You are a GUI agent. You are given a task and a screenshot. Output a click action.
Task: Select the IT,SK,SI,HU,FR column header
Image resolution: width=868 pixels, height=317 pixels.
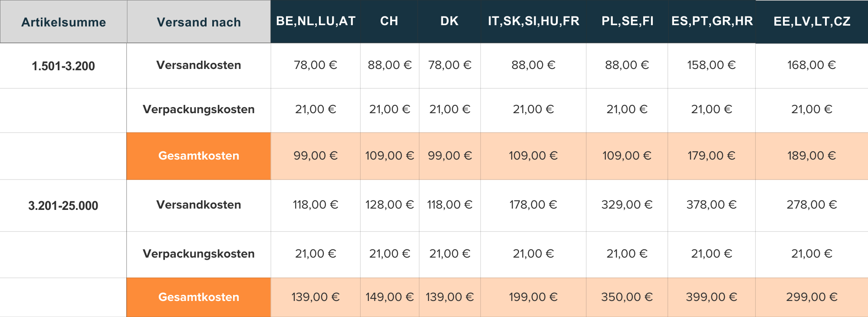point(533,21)
